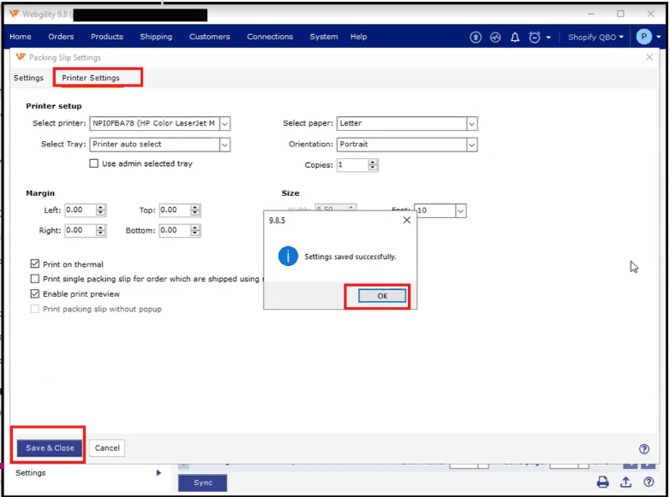Switch to the Settings tab
670x497 pixels.
(28, 78)
